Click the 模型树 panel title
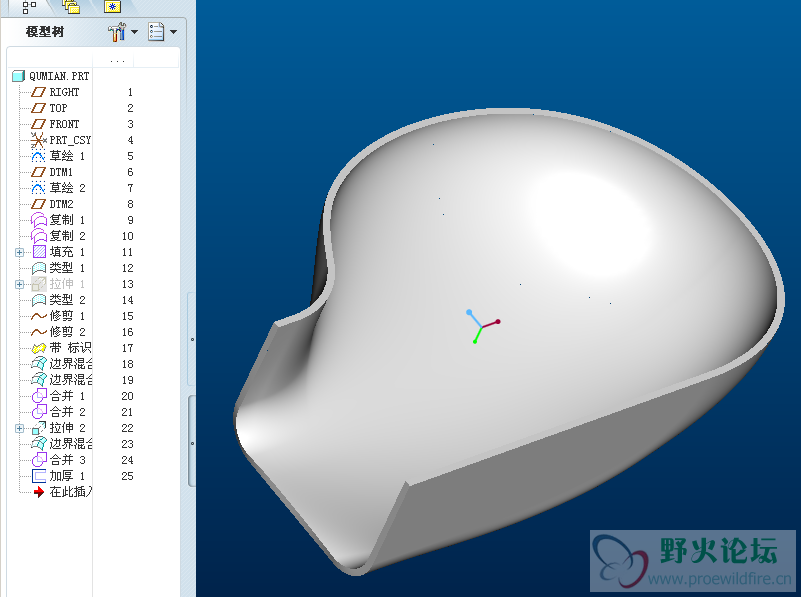 (x=45, y=32)
